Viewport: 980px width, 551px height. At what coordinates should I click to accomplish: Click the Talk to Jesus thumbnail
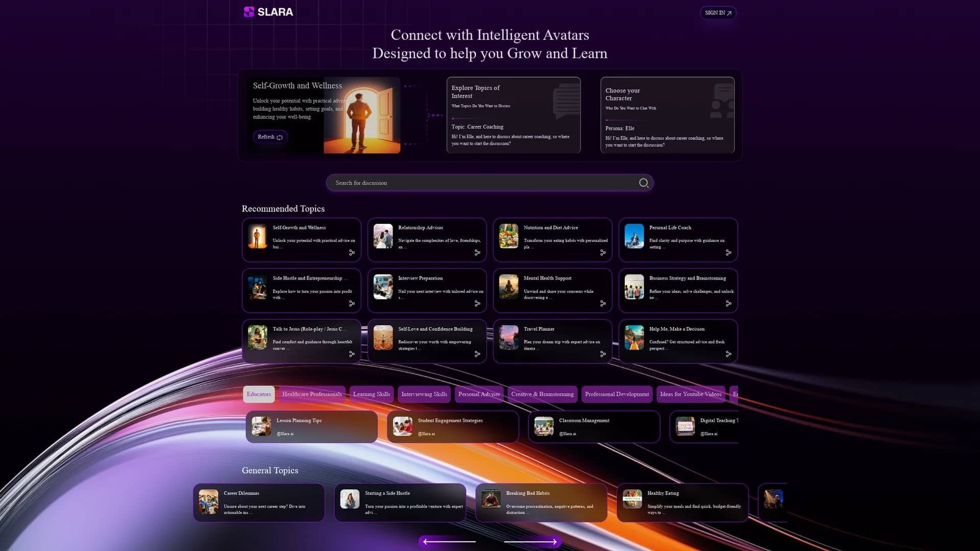pos(257,338)
